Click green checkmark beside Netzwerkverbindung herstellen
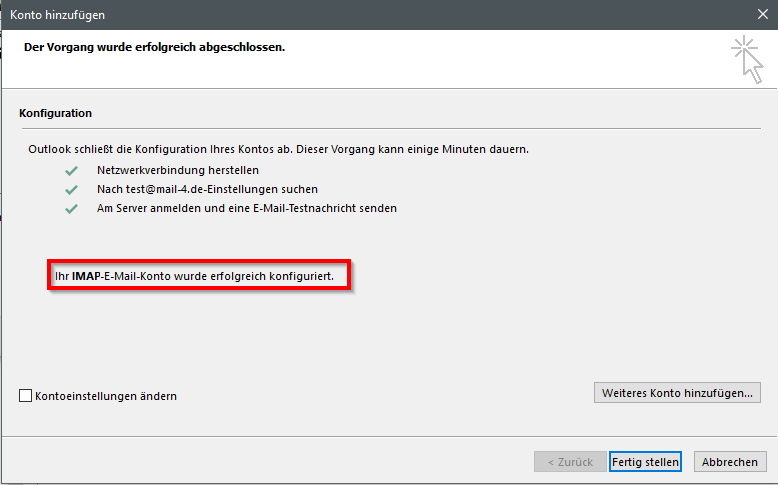Viewport: 778px width, 485px height. pos(71,170)
